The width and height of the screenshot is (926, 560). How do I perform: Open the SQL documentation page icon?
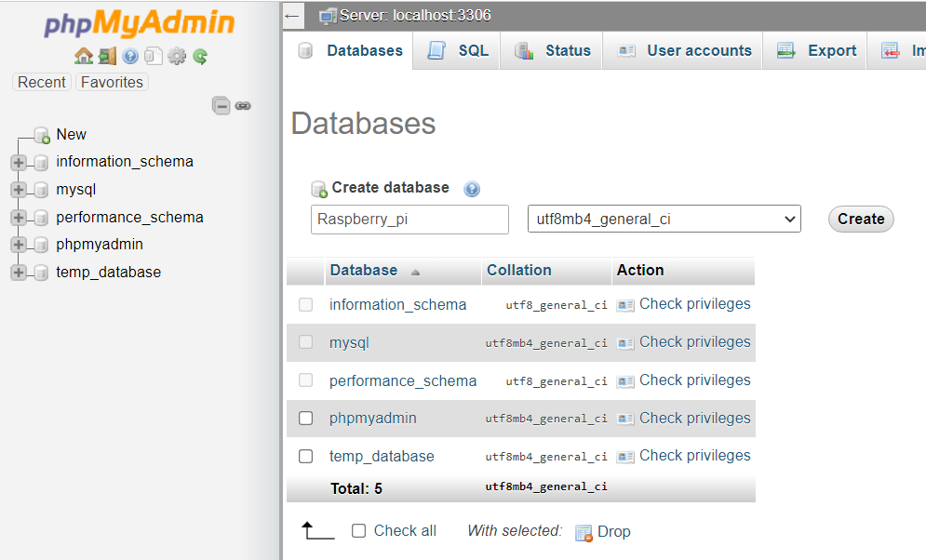[x=153, y=56]
